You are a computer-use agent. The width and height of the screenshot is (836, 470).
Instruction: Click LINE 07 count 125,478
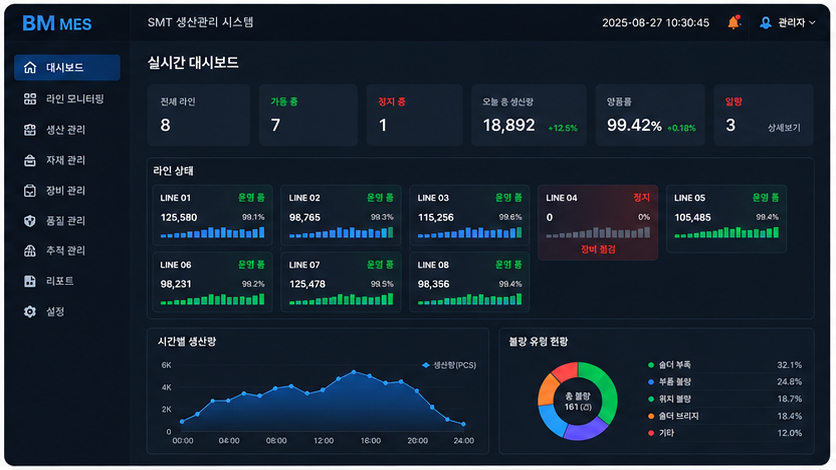pos(307,284)
